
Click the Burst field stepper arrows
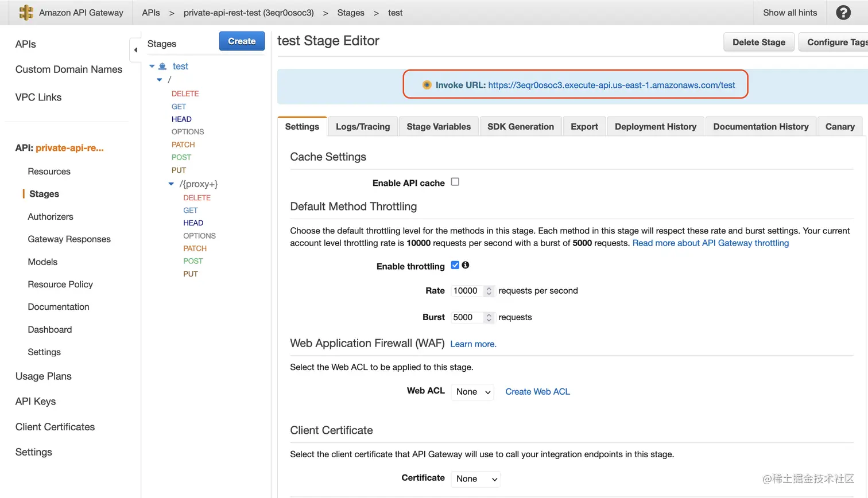tap(489, 317)
